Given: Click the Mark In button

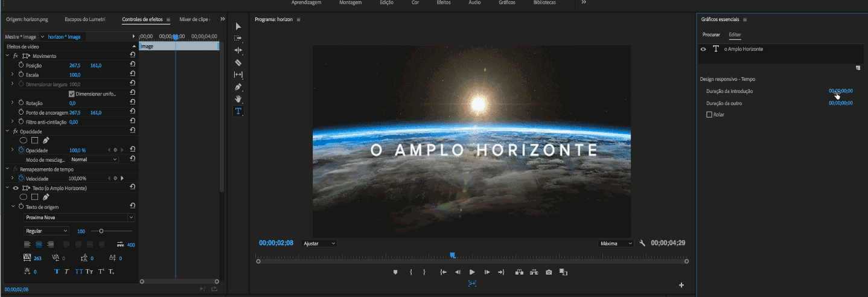Looking at the screenshot, I should pos(410,272).
